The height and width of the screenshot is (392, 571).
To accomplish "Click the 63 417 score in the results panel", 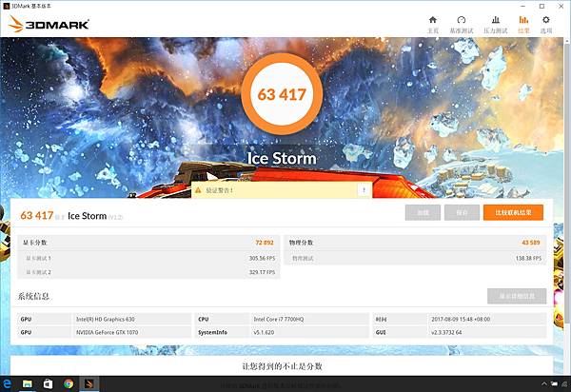I will 37,215.
